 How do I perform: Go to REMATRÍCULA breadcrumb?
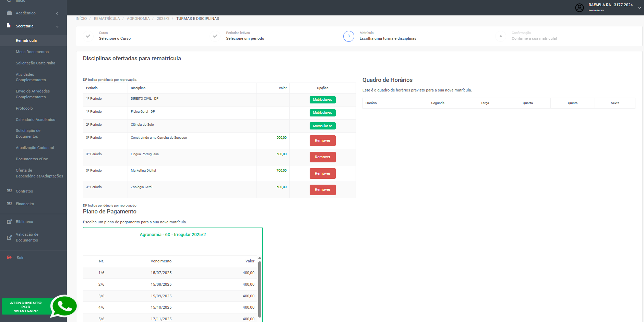(107, 18)
